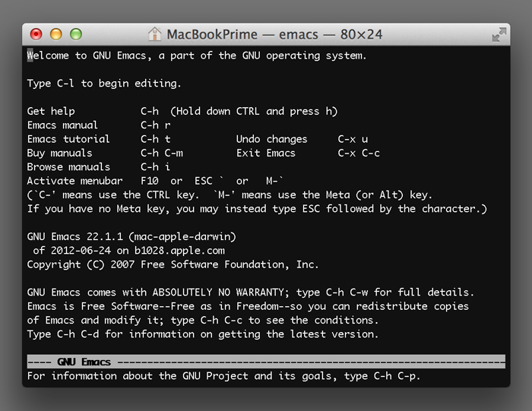The width and height of the screenshot is (532, 411).
Task: Click the 'C-h C-p' text in the echo area
Action: [395, 376]
